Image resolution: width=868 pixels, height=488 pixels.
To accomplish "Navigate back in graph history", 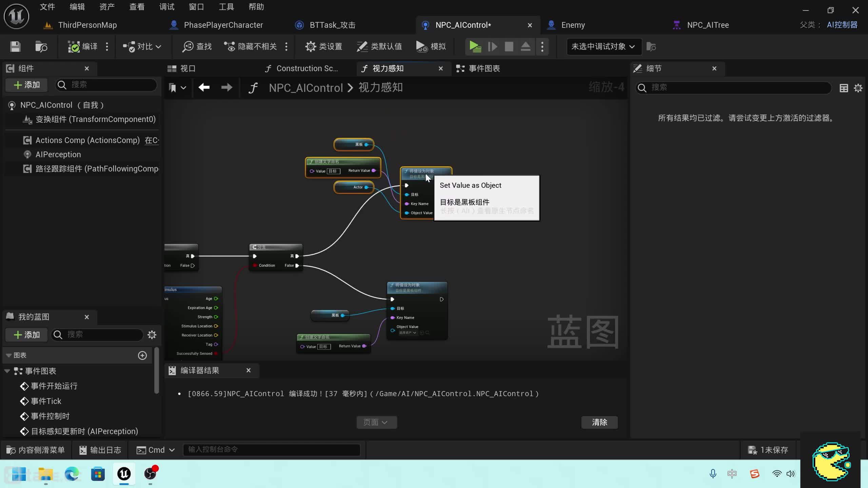I will [x=204, y=88].
